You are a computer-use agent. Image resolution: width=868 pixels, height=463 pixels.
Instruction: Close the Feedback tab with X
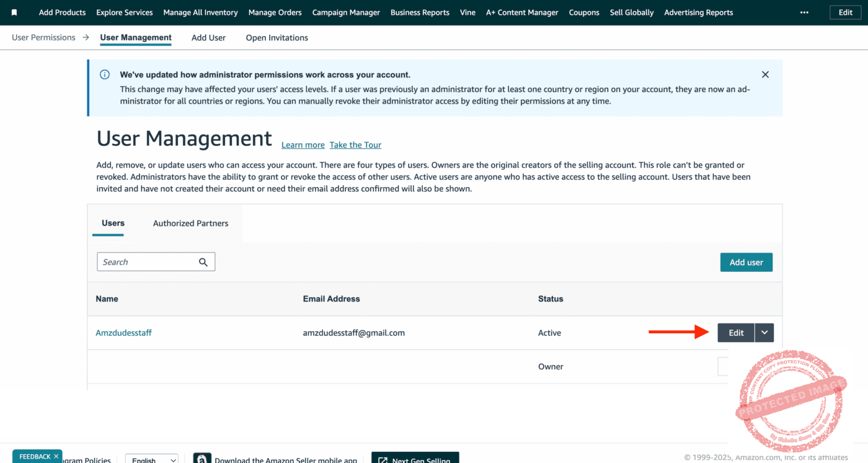pos(56,456)
